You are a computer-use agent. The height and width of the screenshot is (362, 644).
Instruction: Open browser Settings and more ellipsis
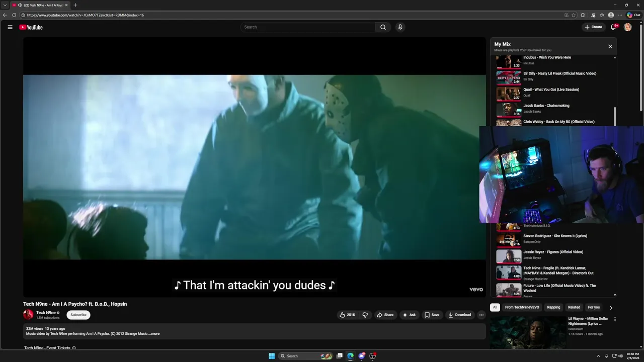click(620, 15)
